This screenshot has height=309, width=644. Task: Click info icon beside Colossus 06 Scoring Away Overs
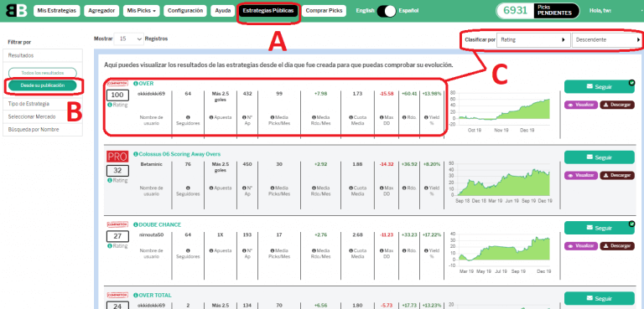[x=136, y=154]
